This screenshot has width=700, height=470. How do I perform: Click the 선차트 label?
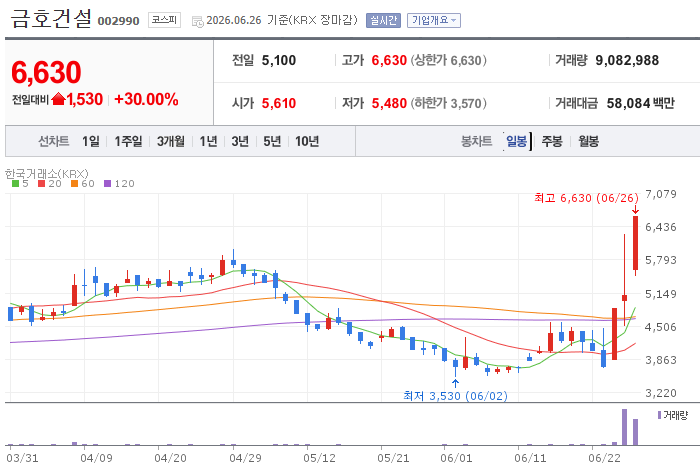(x=54, y=141)
